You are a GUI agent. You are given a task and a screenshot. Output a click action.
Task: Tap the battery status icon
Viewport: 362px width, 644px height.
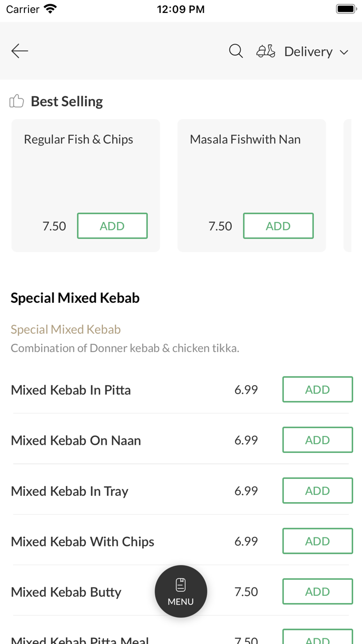pos(345,9)
